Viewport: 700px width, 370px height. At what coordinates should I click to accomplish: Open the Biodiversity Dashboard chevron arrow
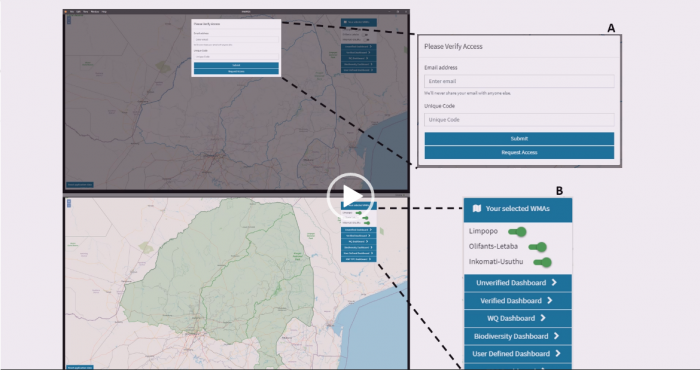click(x=556, y=336)
